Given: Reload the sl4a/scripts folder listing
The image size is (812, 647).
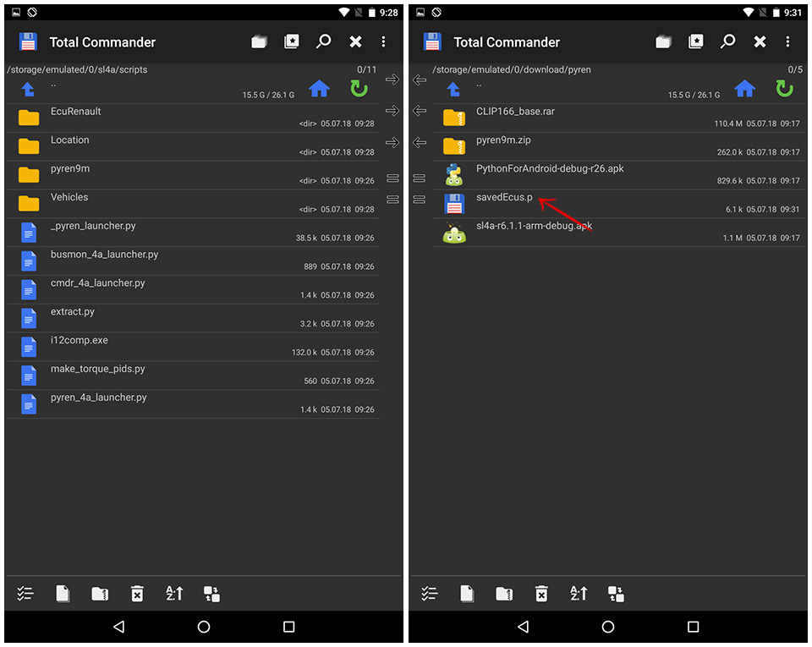Looking at the screenshot, I should [x=359, y=89].
